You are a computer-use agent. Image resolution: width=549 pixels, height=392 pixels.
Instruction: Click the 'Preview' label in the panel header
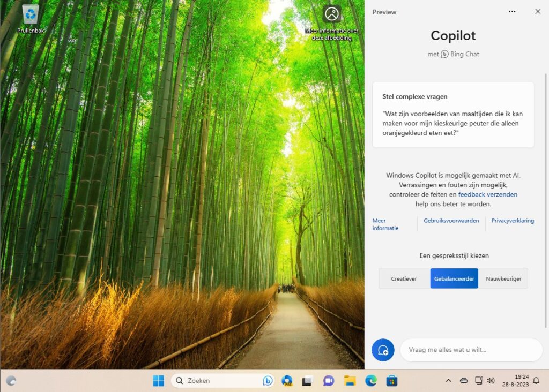point(384,12)
